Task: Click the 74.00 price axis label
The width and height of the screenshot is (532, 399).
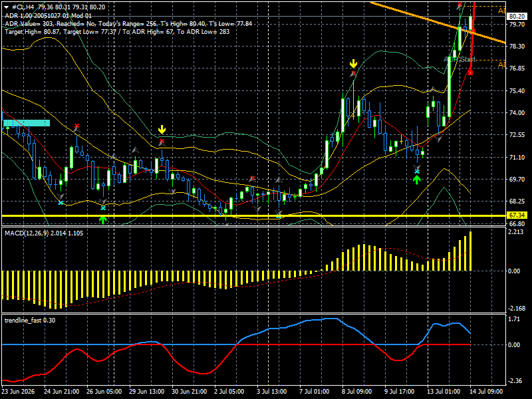Action: [517, 113]
